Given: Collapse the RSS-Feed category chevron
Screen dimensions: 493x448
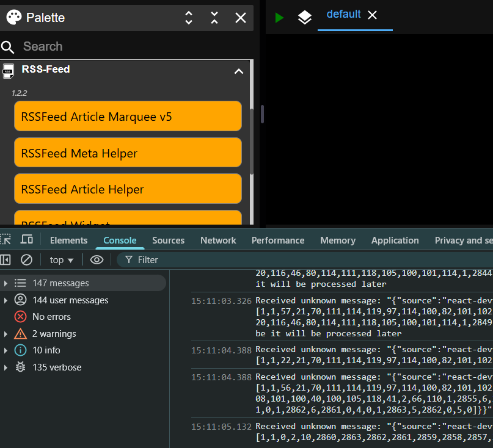Looking at the screenshot, I should coord(239,71).
